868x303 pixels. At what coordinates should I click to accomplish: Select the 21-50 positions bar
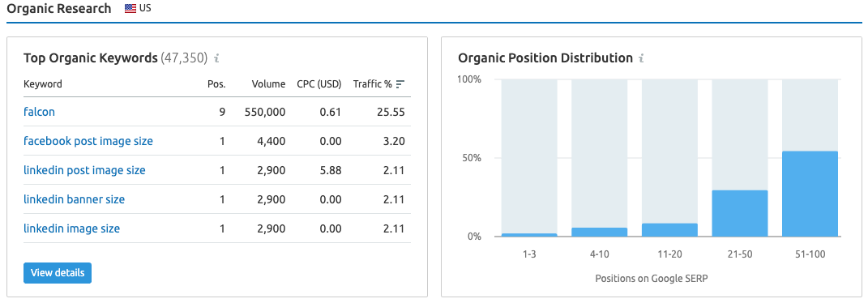740,213
